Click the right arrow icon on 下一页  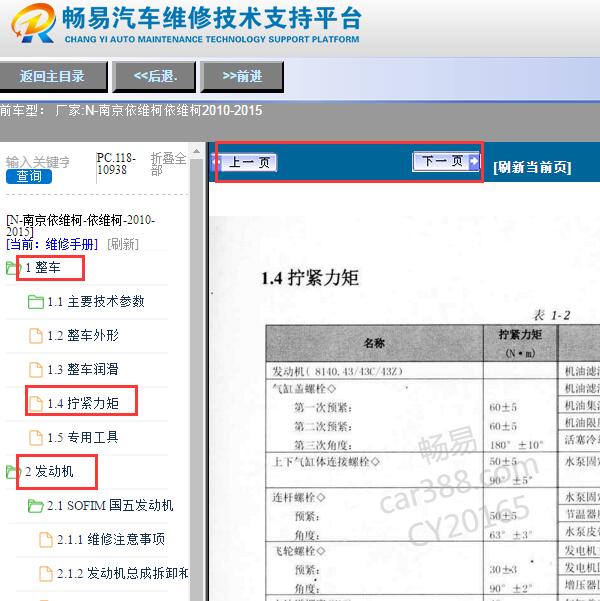coord(474,161)
